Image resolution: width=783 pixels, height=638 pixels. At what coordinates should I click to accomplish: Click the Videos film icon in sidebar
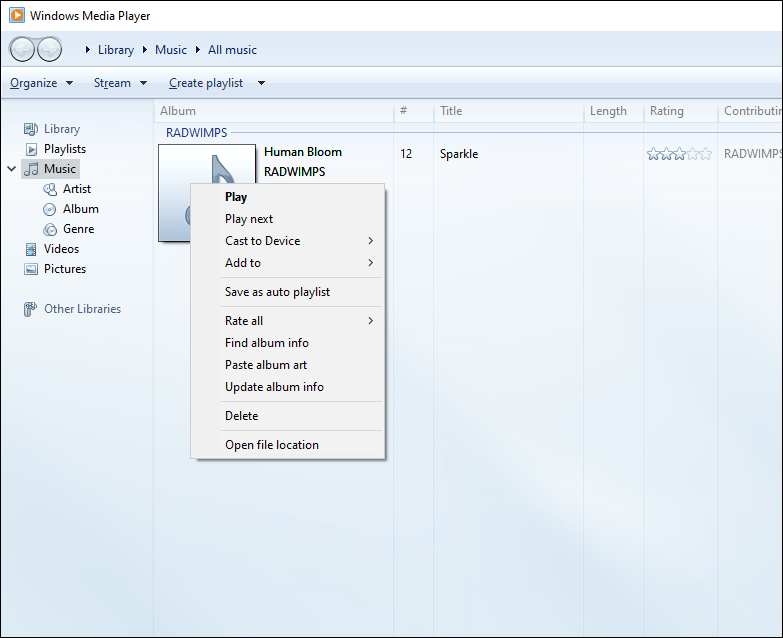(31, 249)
